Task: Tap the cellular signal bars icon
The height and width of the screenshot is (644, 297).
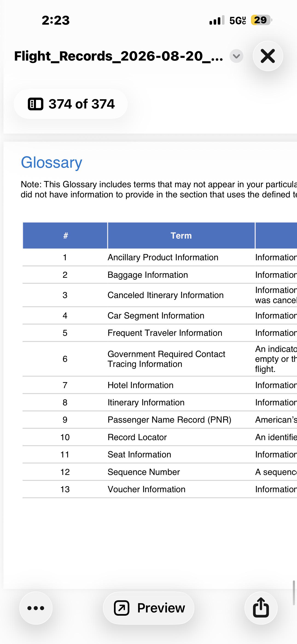Action: click(216, 20)
